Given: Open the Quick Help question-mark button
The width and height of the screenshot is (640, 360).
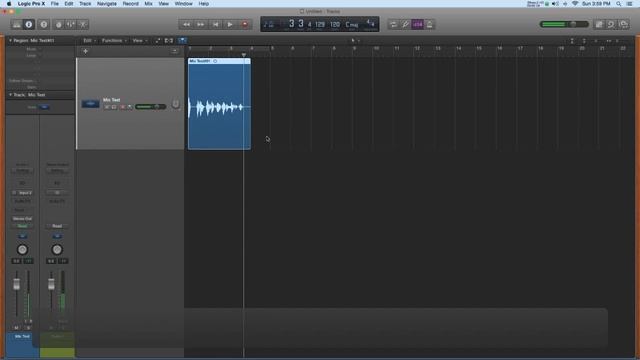Looking at the screenshot, I should (44, 24).
